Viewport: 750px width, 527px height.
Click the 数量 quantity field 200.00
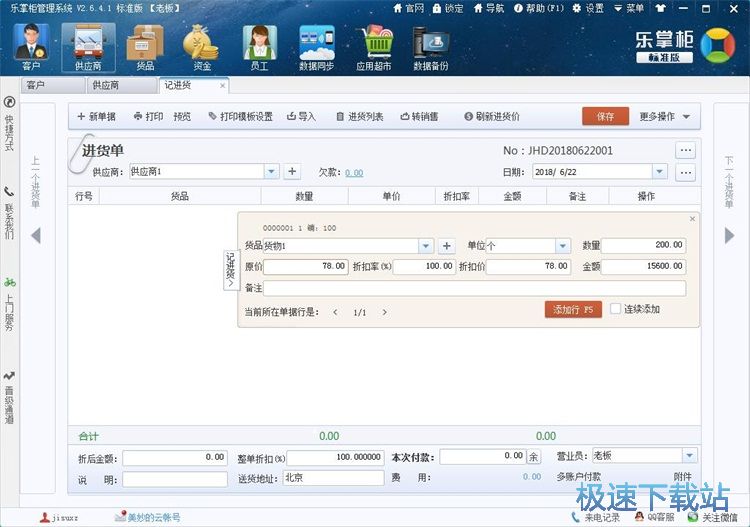643,245
